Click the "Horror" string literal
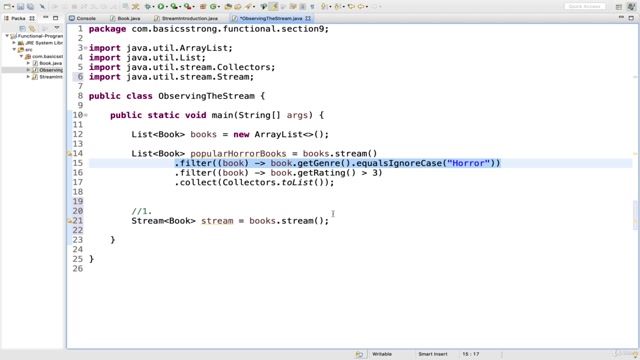Screen dimensions: 640x360 [469, 163]
